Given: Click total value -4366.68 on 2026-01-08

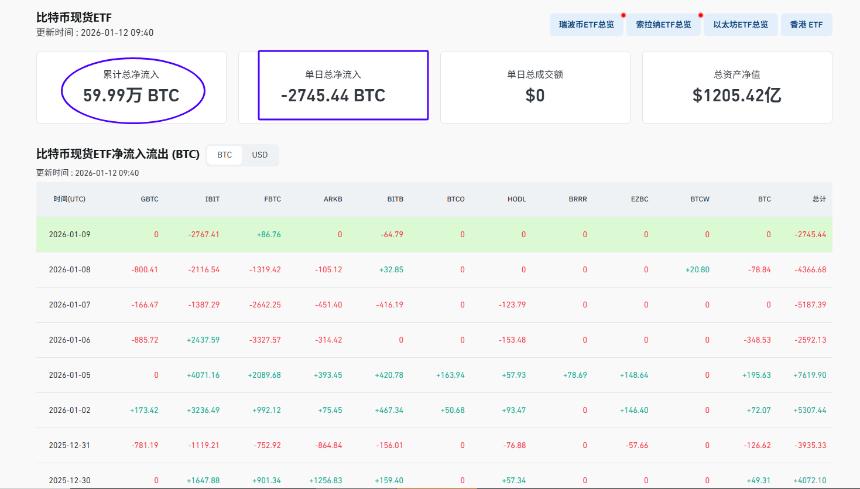Looking at the screenshot, I should [810, 269].
